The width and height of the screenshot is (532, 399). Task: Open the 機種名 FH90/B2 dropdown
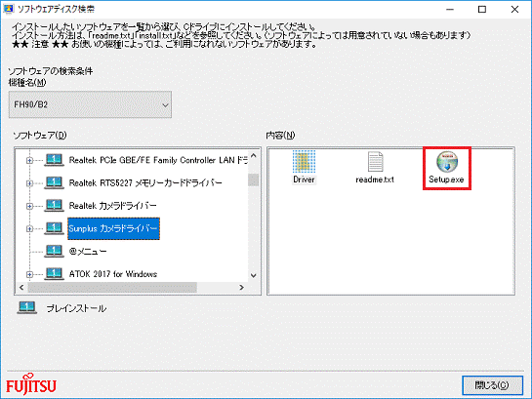click(x=90, y=104)
